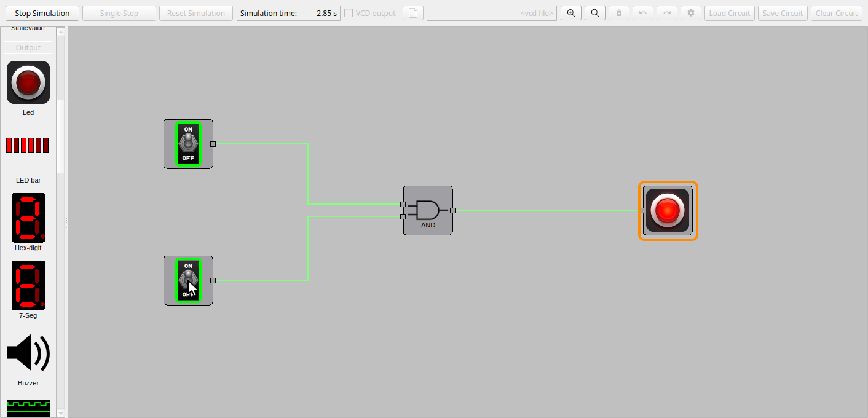This screenshot has width=868, height=418.
Task: Click the undo arrow icon
Action: 643,14
